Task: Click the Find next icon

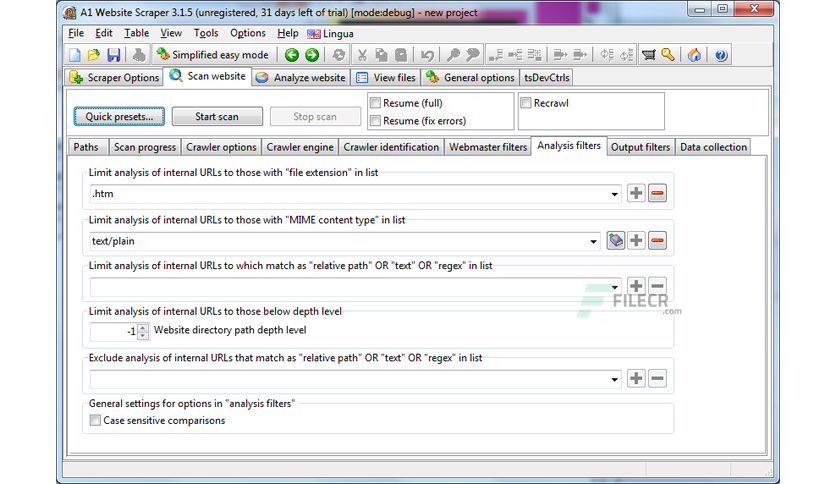Action: point(473,55)
